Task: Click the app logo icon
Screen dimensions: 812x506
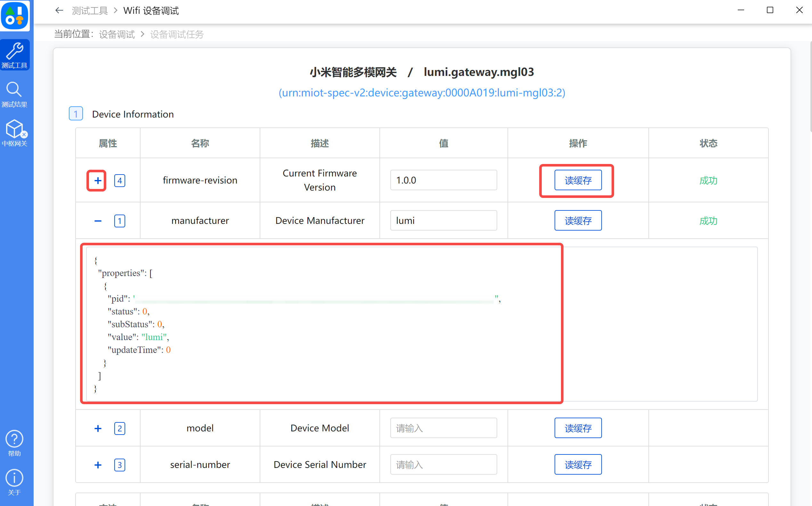Action: 15,15
